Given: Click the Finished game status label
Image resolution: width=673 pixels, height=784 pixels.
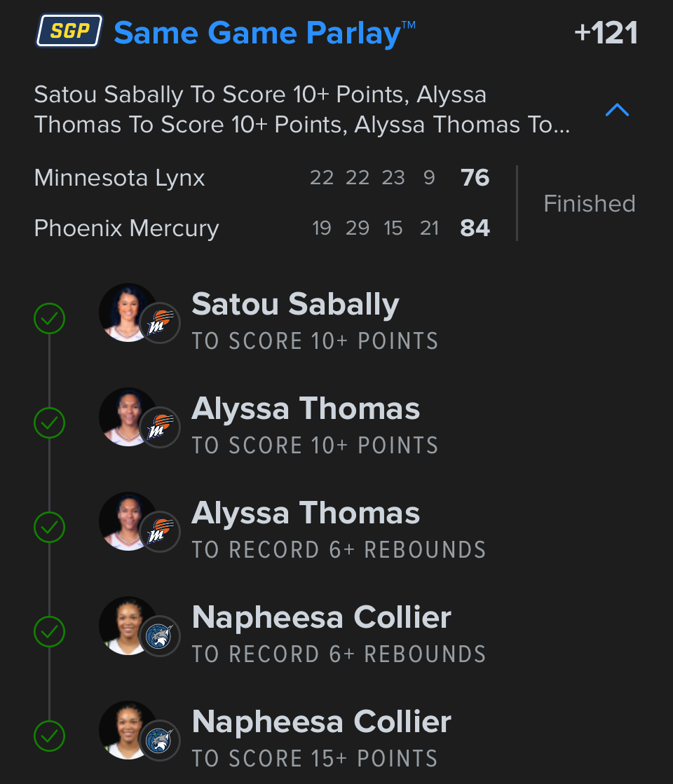Looking at the screenshot, I should [589, 204].
